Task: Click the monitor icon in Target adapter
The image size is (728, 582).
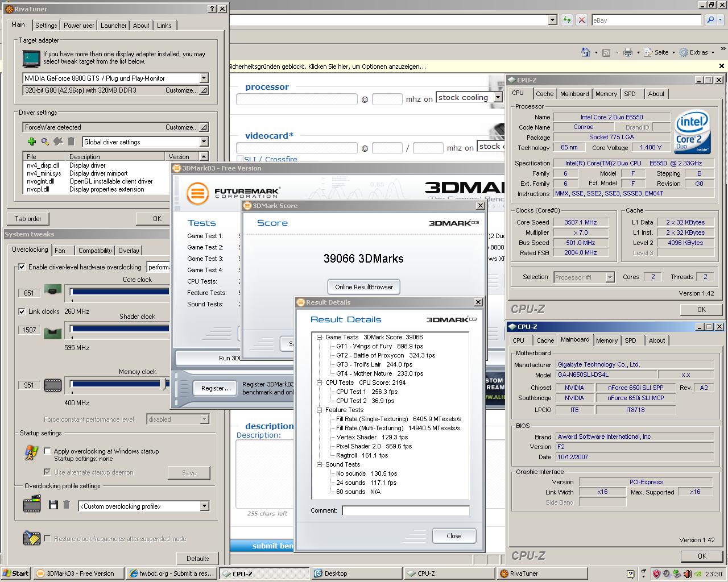Action: click(31, 59)
